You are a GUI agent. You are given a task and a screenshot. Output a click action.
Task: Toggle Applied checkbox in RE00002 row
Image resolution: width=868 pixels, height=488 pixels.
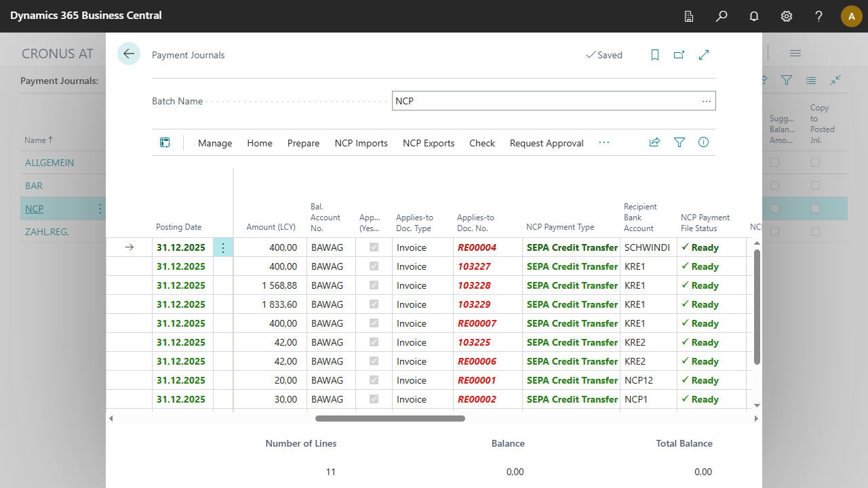[374, 399]
